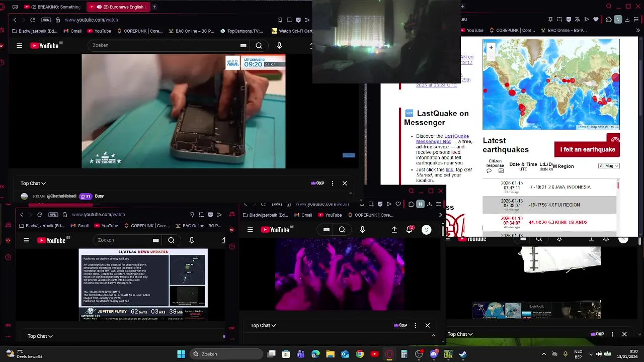The image size is (644, 362).
Task: Zoom in on the earthquake map
Action: pyautogui.click(x=491, y=47)
